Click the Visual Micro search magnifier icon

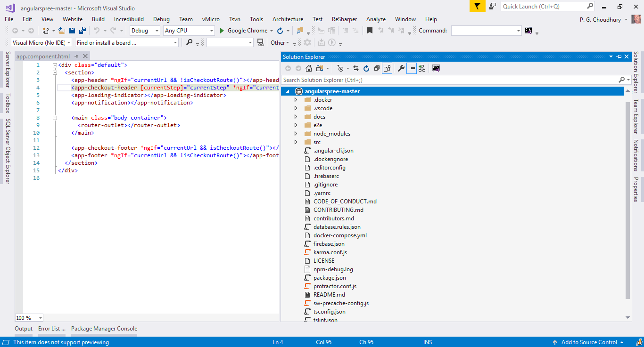189,42
